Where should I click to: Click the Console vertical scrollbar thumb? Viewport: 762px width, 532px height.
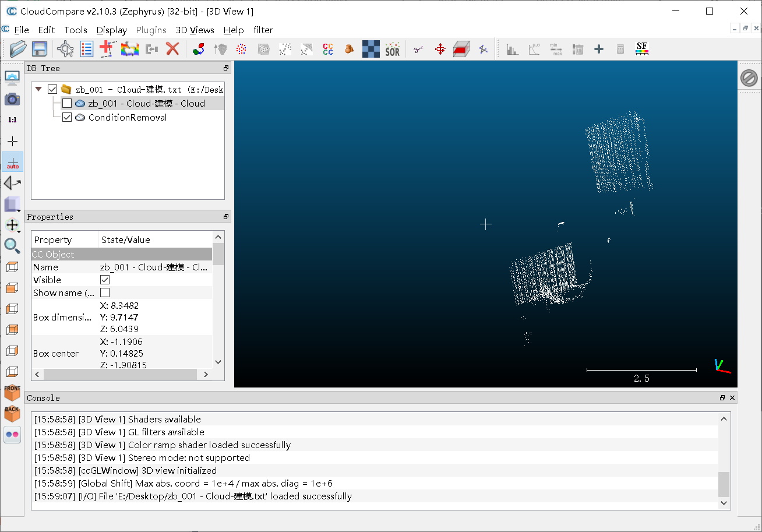(x=724, y=484)
